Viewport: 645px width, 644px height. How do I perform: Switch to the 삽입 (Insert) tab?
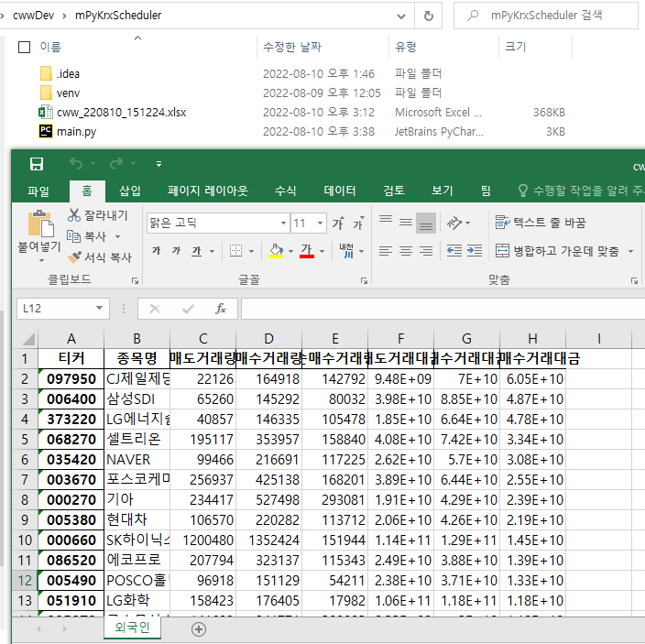click(130, 191)
